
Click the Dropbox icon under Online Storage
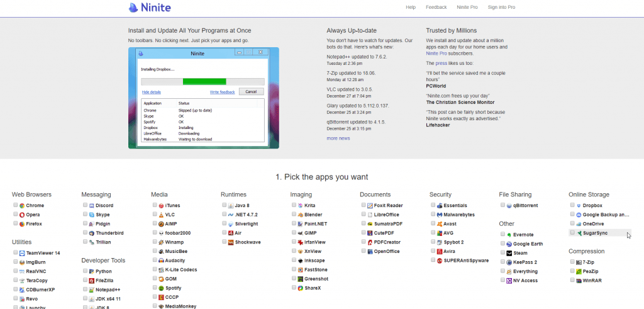[579, 205]
